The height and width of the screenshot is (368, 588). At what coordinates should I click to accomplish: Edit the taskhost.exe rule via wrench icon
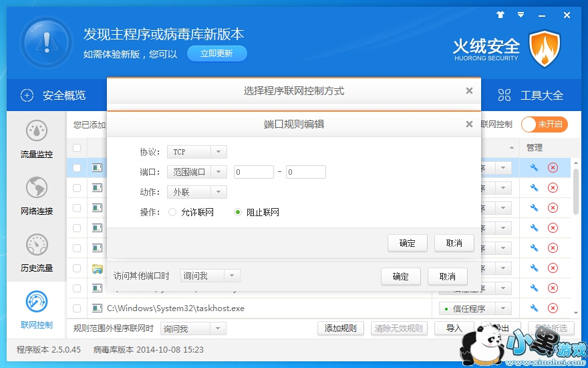(534, 308)
